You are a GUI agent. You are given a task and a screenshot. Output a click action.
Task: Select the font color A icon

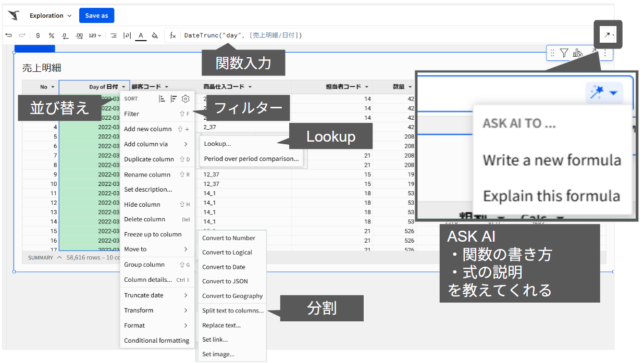click(x=141, y=35)
